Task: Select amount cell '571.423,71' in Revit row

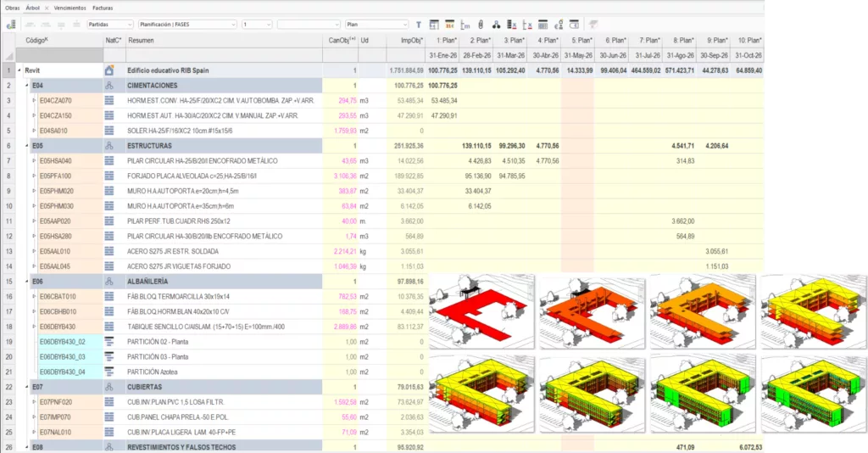Action: pyautogui.click(x=680, y=70)
